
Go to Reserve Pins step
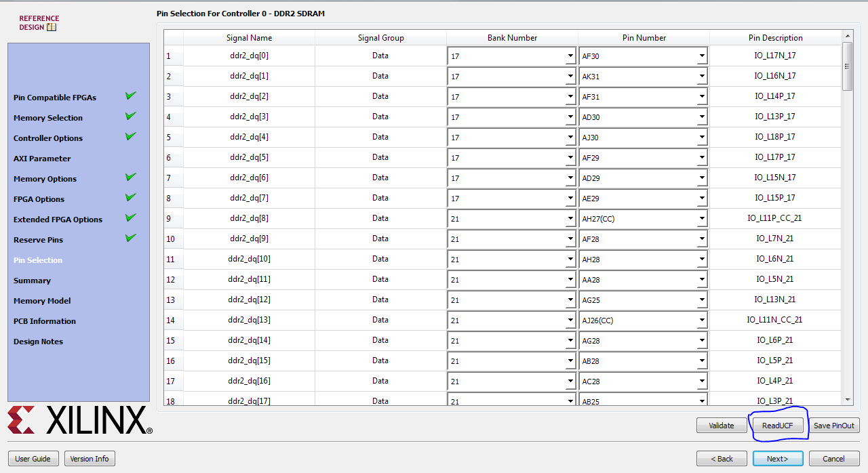click(x=38, y=240)
